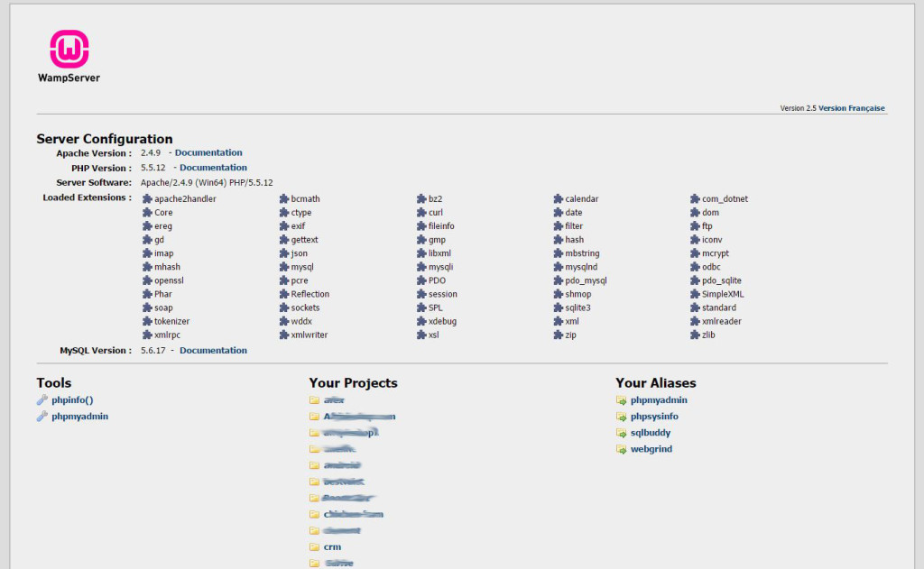Open the sqlbuddy alias
Screen dimensions: 924x569
coord(651,432)
